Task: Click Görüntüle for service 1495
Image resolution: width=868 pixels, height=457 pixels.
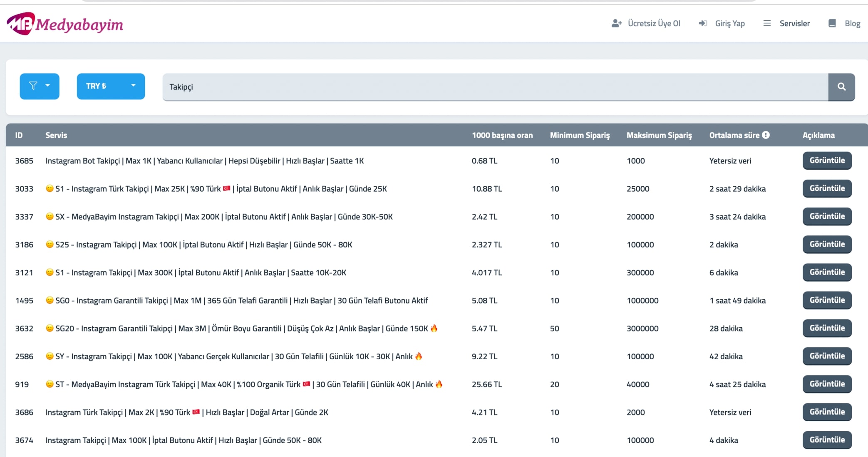Action: (827, 300)
